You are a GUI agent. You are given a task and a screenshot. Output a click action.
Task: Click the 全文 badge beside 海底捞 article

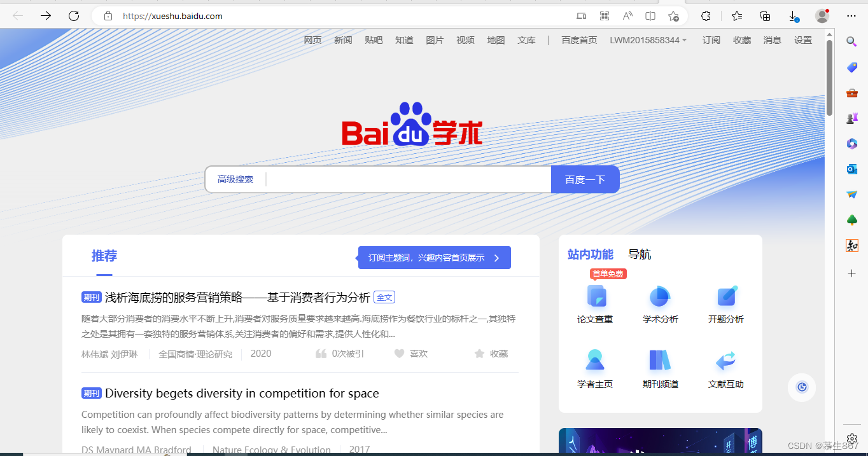pyautogui.click(x=384, y=297)
